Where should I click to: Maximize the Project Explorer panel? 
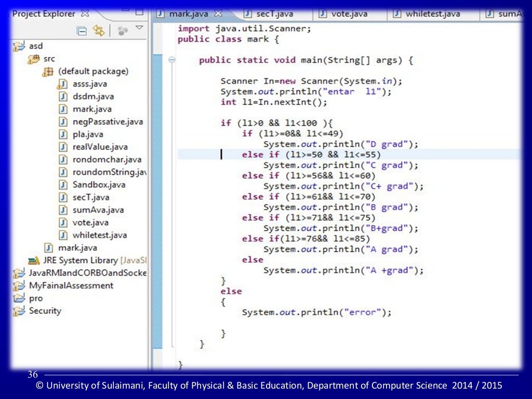click(139, 10)
